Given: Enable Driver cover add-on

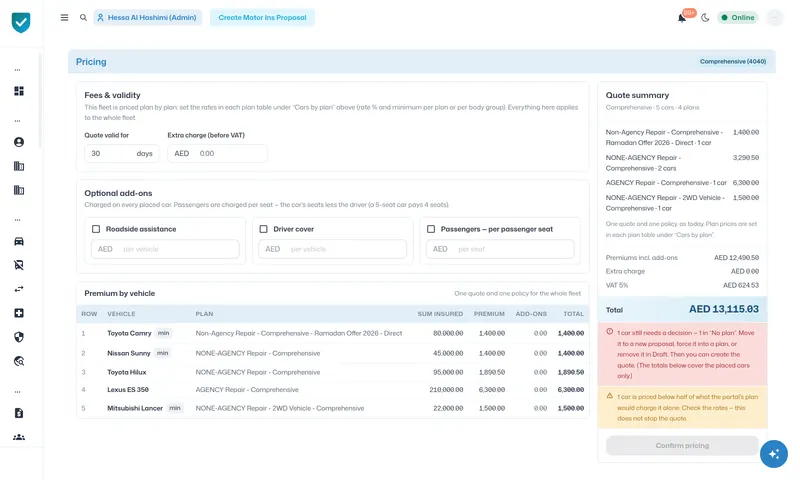Looking at the screenshot, I should [x=263, y=229].
